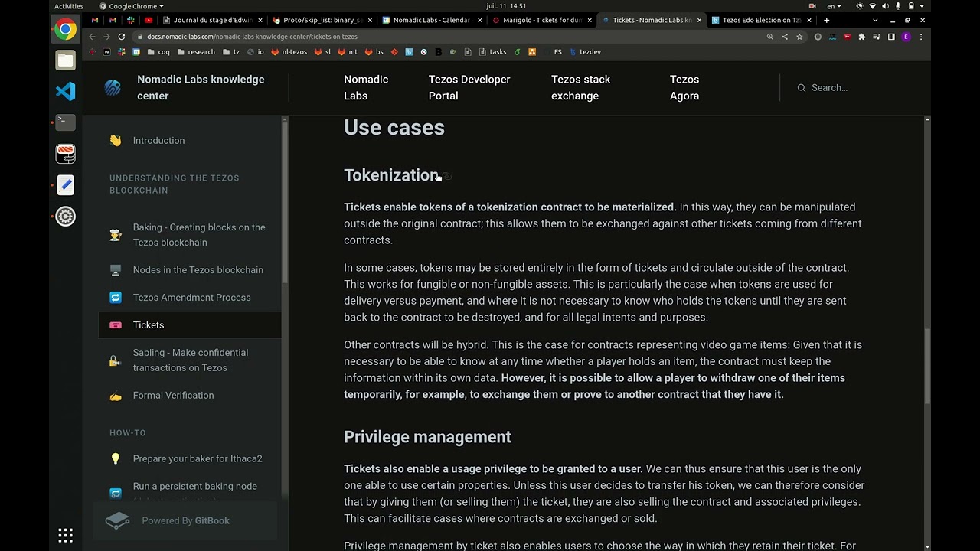
Task: Open Visual Studio Code from the dock
Action: coord(66,91)
